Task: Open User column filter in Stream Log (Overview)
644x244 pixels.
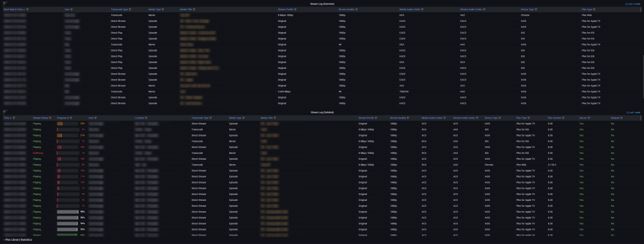Action: pyautogui.click(x=71, y=9)
